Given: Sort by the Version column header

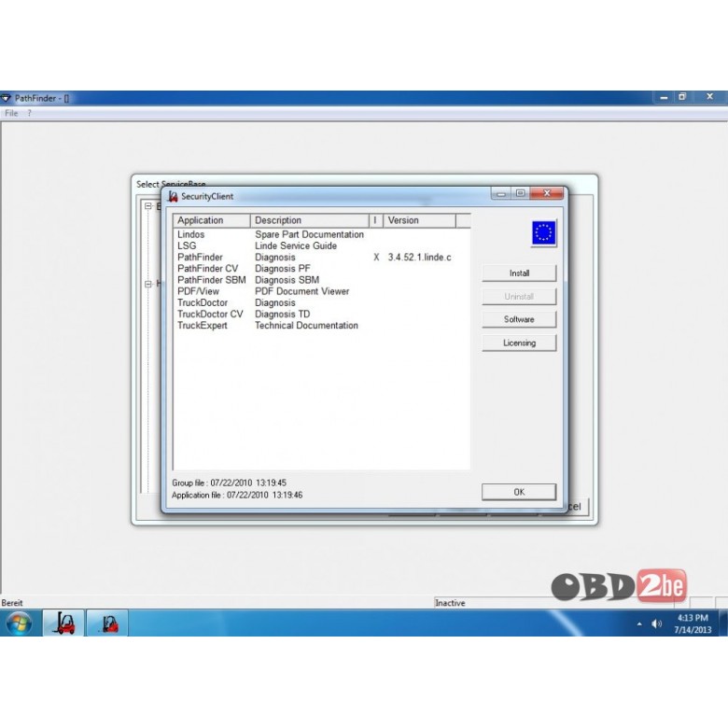Looking at the screenshot, I should point(419,220).
